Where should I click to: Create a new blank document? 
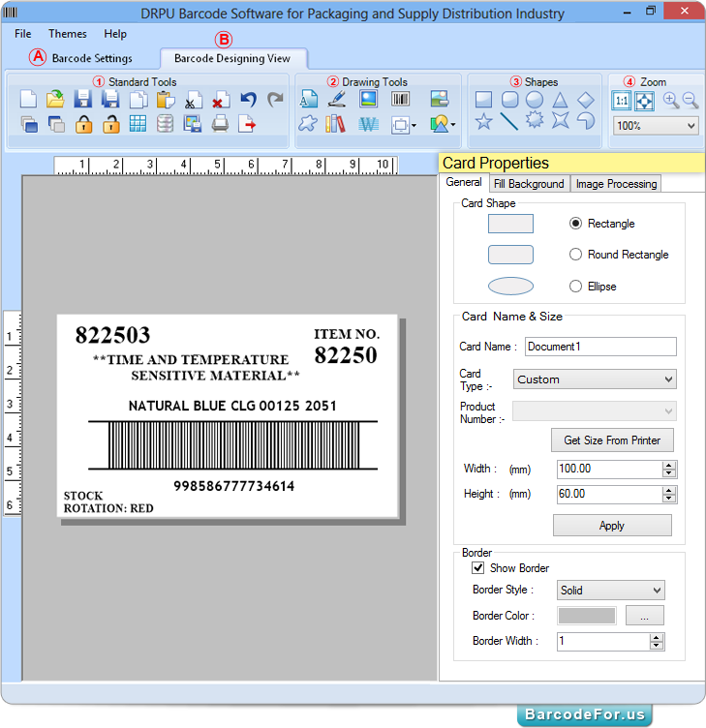[x=28, y=99]
